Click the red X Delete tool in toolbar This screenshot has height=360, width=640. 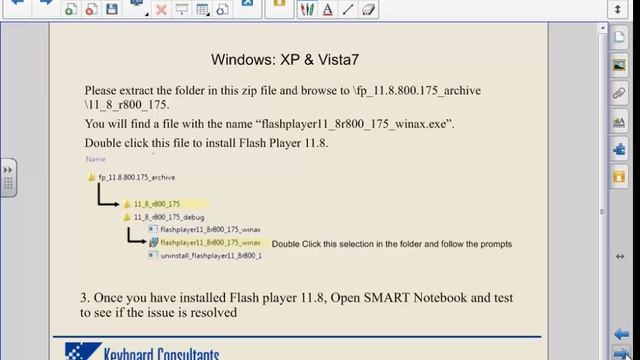161,9
